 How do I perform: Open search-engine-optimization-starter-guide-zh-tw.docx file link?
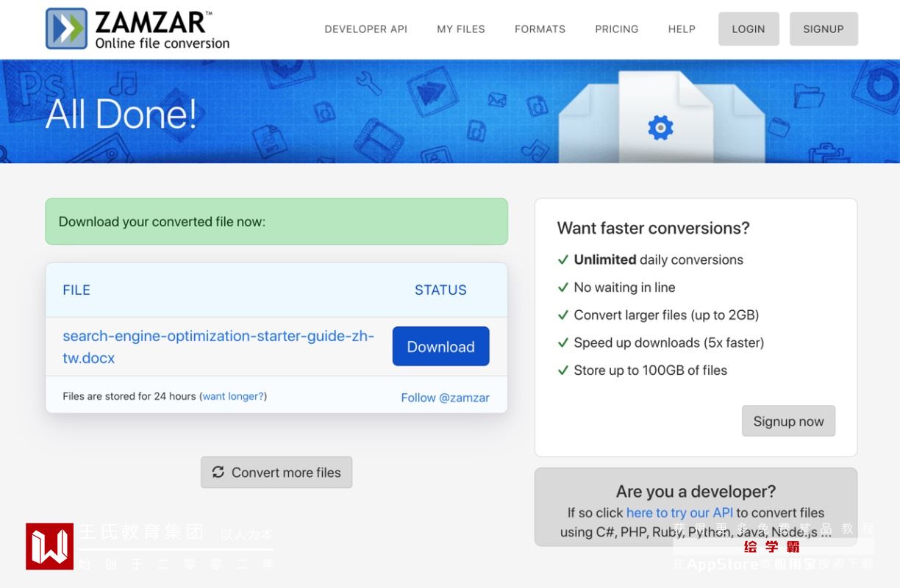(218, 347)
